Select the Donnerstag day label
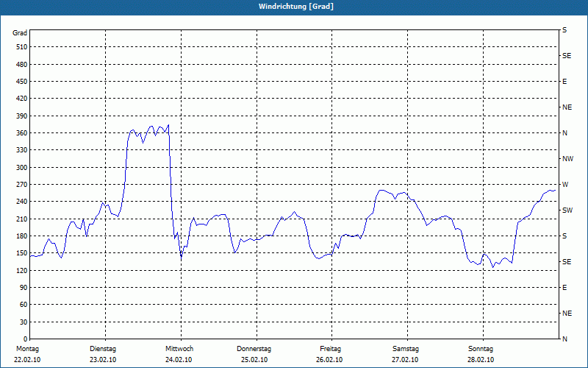Image resolution: width=588 pixels, height=368 pixels. (254, 349)
